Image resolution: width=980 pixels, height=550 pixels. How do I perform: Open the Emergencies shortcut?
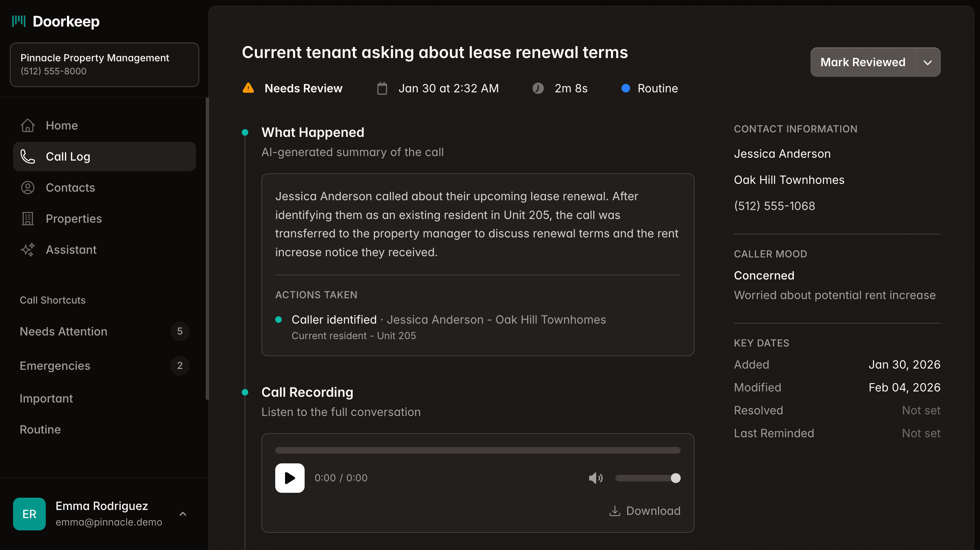tap(55, 366)
